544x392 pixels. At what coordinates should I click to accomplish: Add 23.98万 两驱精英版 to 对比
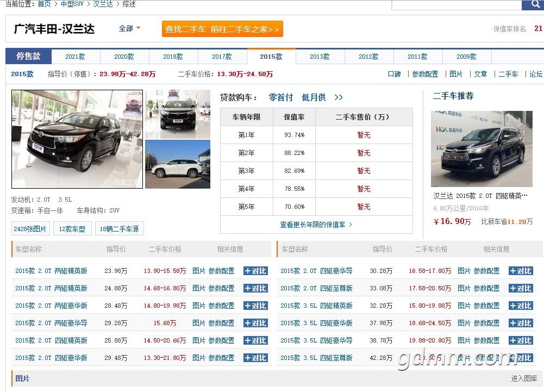[255, 271]
